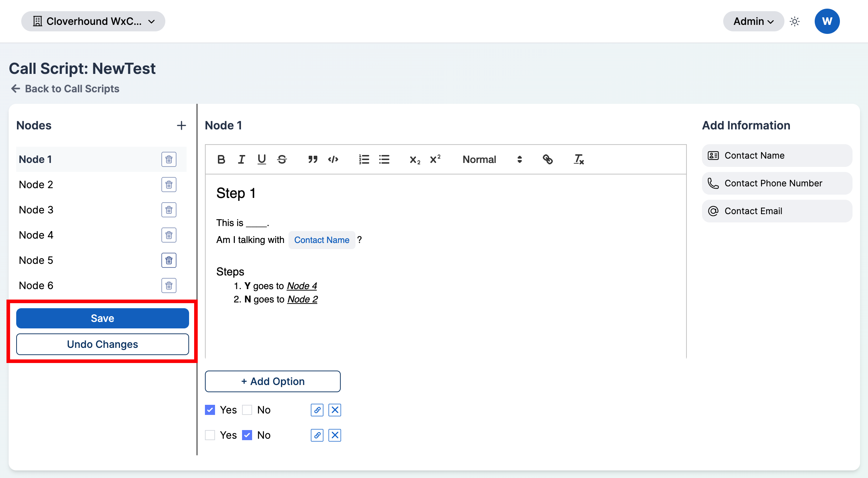Link the first Yes option to a node
This screenshot has width=868, height=478.
click(317, 410)
